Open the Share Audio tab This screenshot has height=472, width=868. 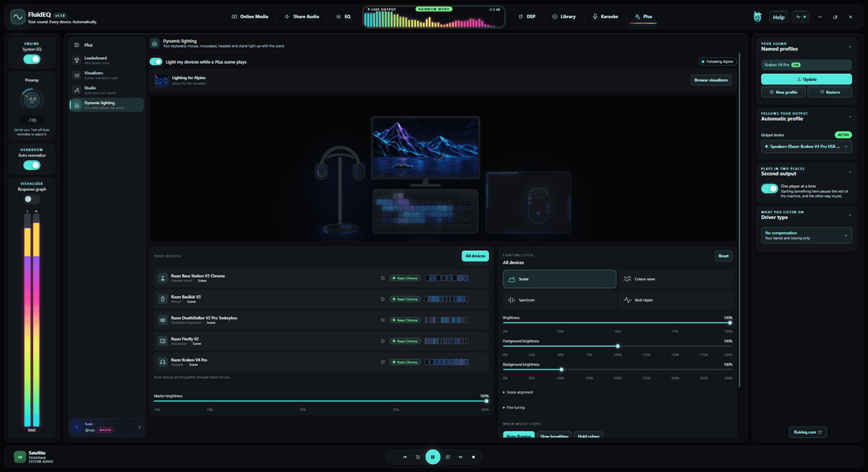(302, 16)
